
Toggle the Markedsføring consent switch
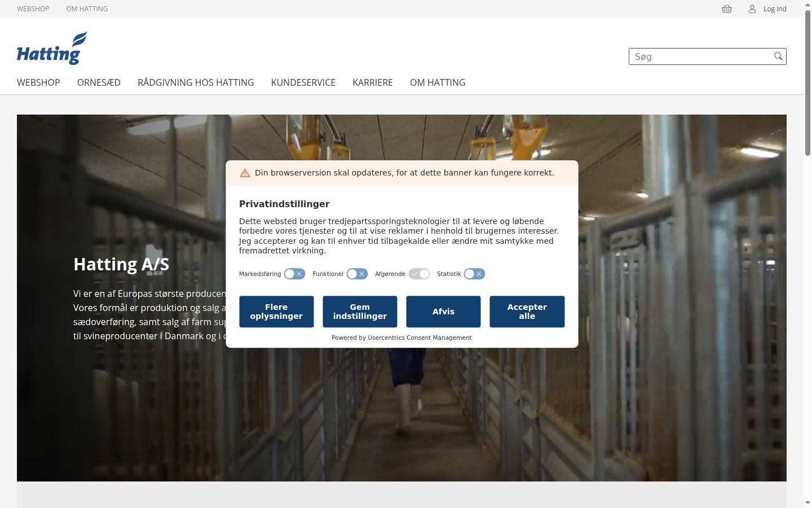click(294, 274)
